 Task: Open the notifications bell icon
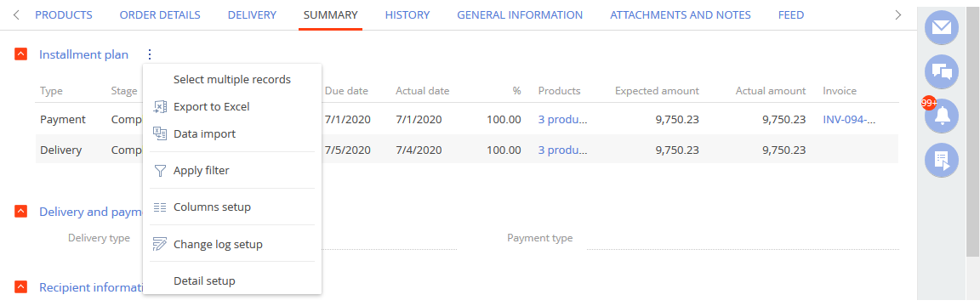click(941, 116)
